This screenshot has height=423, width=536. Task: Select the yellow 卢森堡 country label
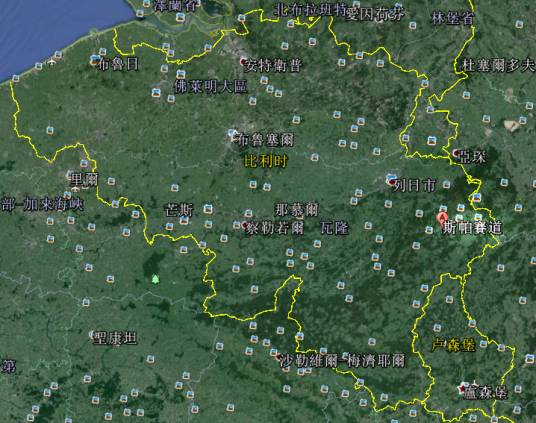453,345
